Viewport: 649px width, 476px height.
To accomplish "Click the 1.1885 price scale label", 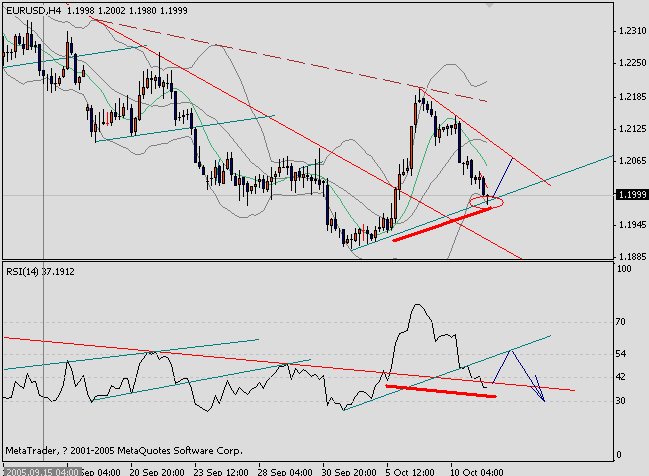I will (x=632, y=257).
